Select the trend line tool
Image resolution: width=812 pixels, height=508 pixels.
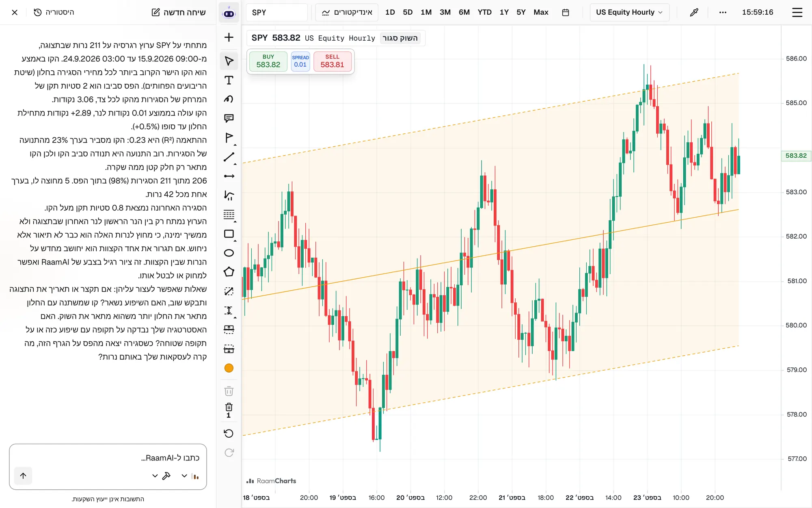(229, 157)
